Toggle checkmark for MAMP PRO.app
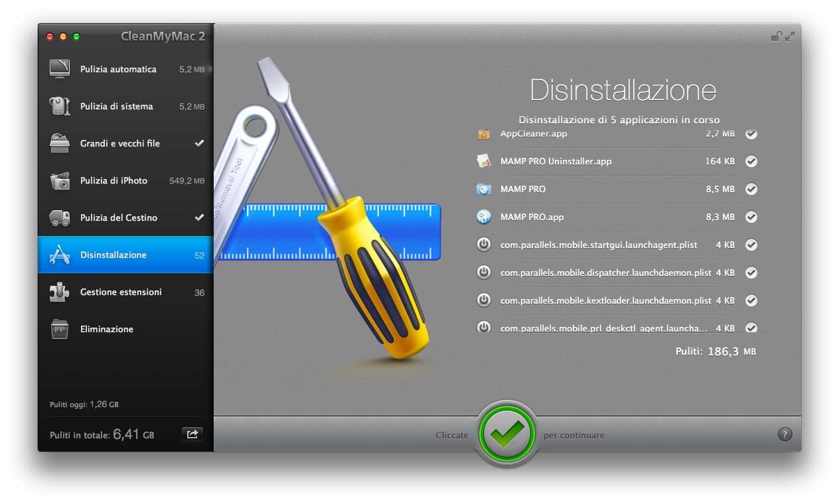839x504 pixels. 751,217
